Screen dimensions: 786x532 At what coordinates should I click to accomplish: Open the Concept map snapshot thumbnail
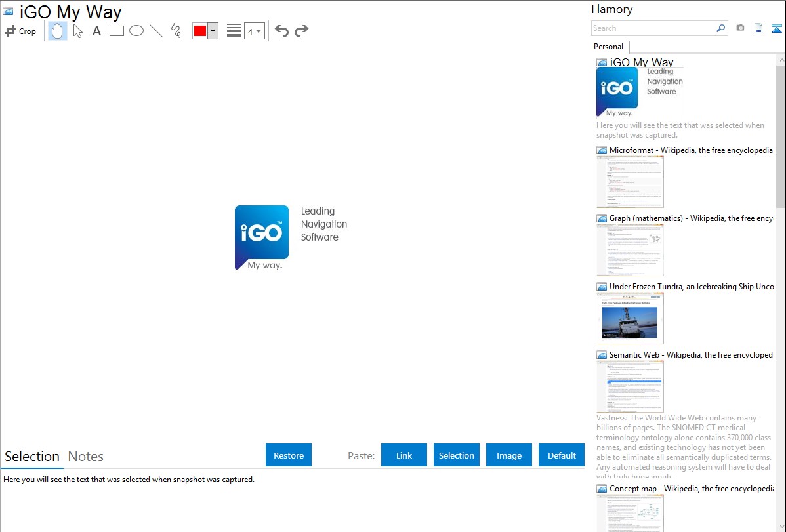tap(630, 514)
